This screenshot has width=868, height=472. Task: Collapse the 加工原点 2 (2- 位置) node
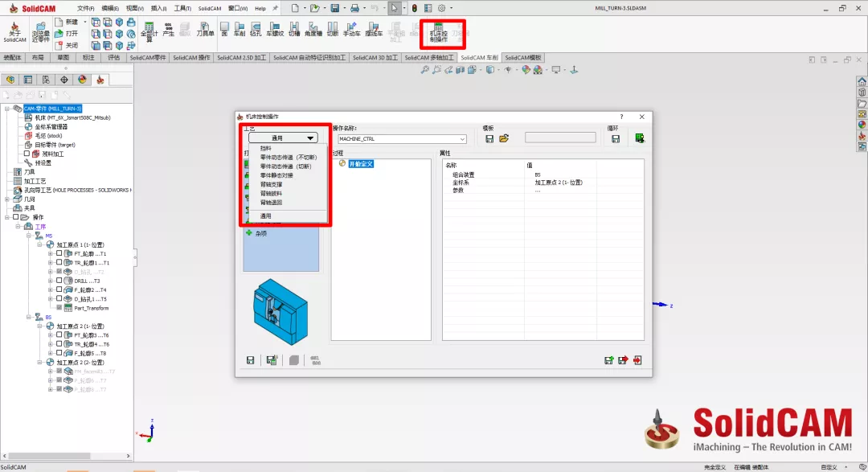click(40, 363)
